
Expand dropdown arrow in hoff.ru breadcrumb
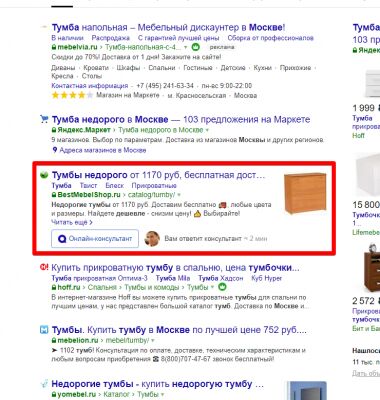[x=212, y=287]
